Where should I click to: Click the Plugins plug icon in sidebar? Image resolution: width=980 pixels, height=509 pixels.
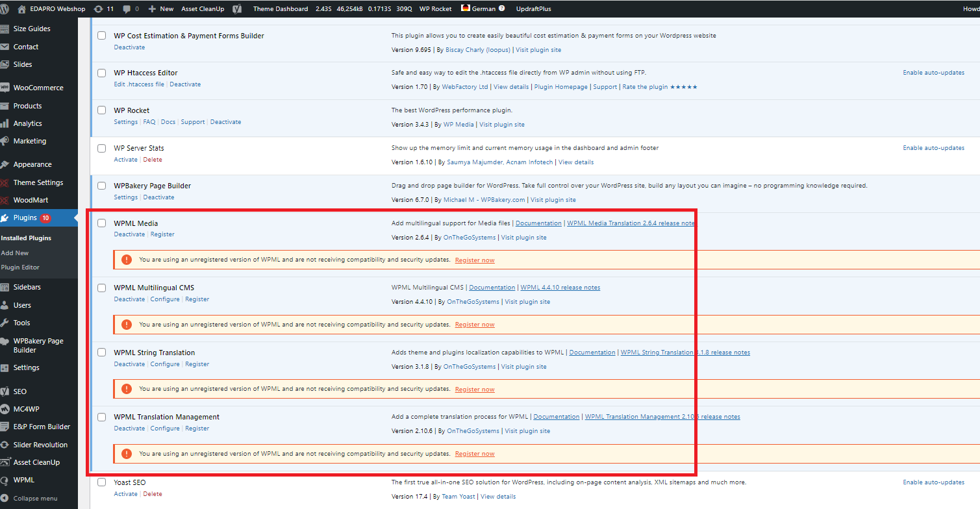[5, 217]
